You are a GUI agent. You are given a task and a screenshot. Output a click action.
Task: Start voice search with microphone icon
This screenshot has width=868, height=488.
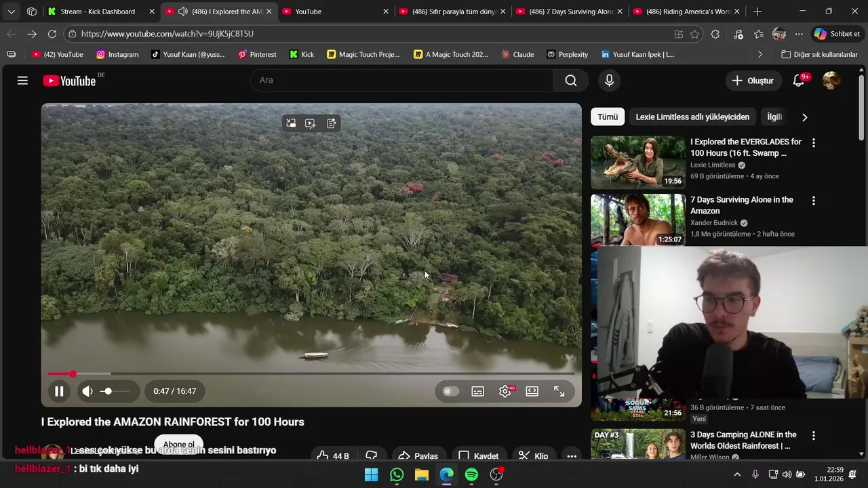[x=609, y=81]
